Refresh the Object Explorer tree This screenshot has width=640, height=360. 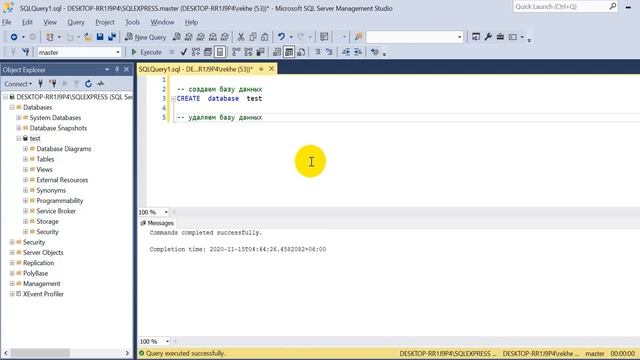[x=88, y=84]
